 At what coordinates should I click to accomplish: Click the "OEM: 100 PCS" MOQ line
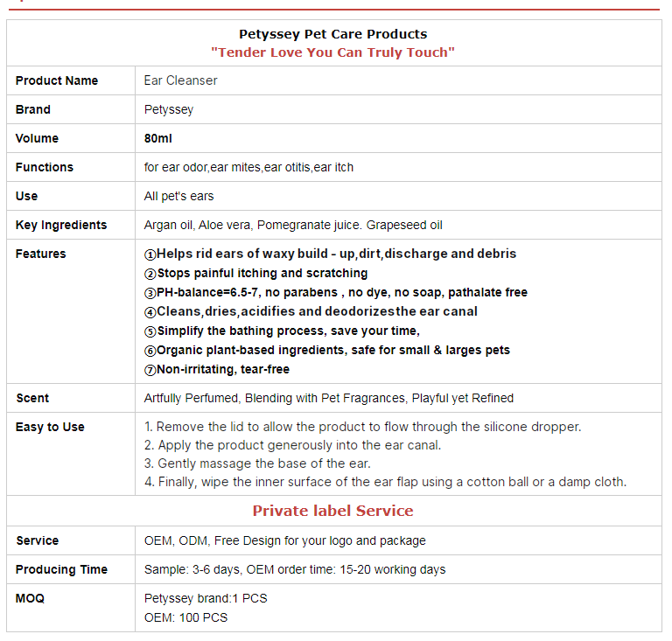pyautogui.click(x=185, y=617)
